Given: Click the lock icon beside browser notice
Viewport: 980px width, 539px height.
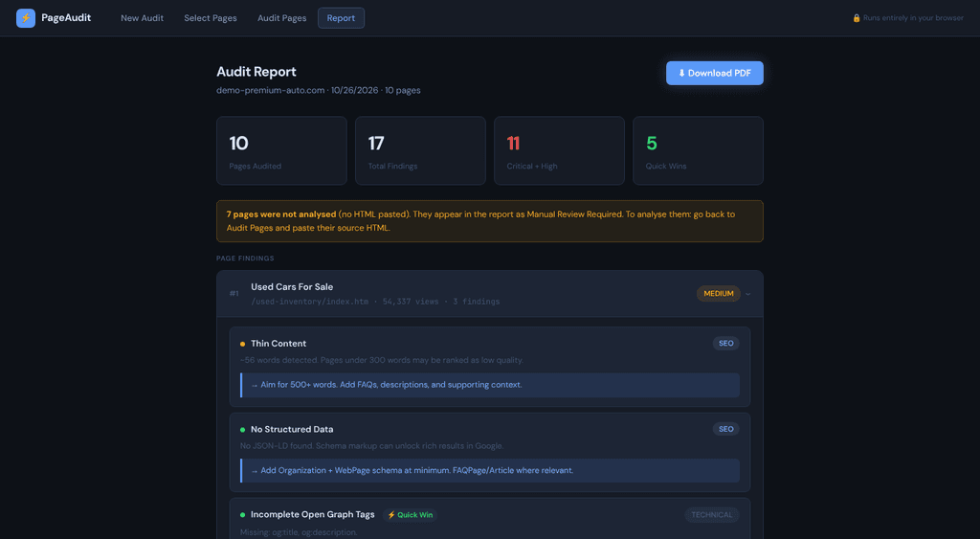Looking at the screenshot, I should click(857, 18).
